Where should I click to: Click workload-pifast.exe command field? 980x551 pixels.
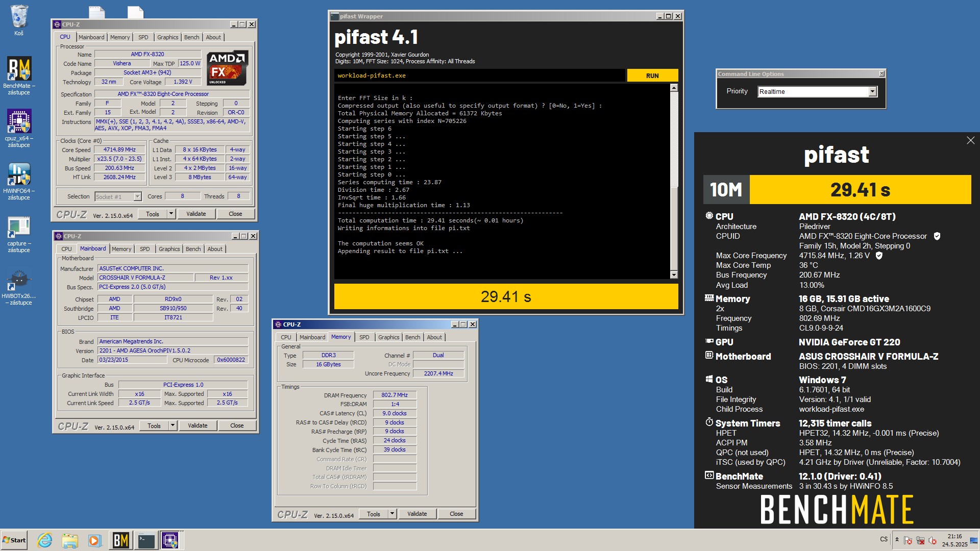click(x=480, y=76)
